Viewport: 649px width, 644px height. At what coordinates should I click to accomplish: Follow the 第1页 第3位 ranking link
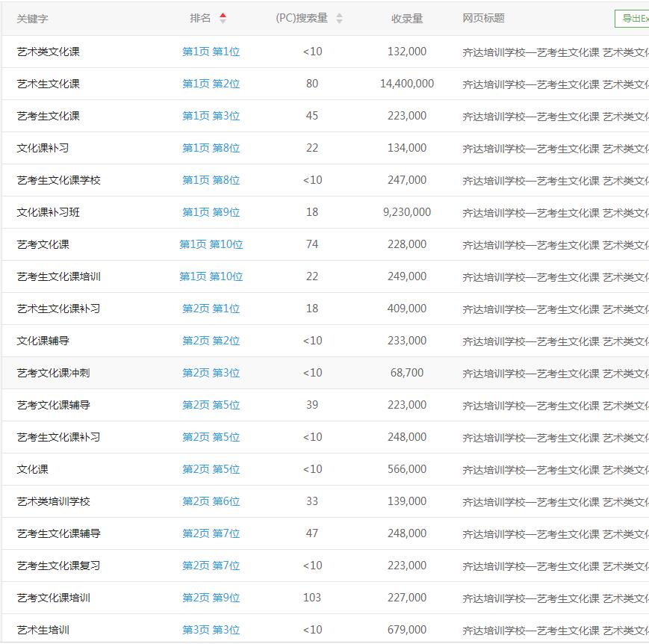click(211, 116)
